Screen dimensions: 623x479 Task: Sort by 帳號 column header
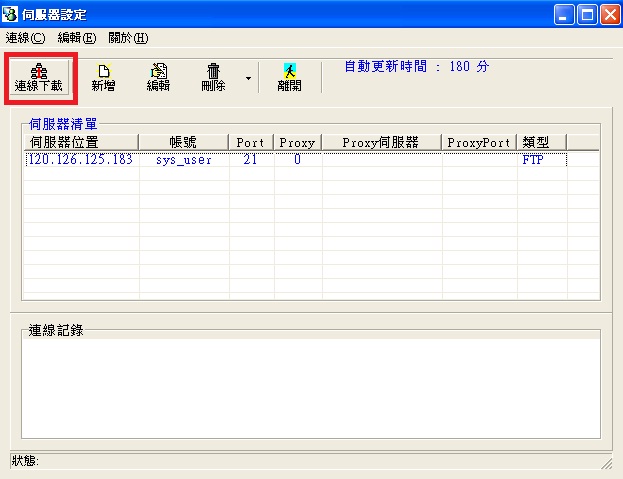coord(184,142)
